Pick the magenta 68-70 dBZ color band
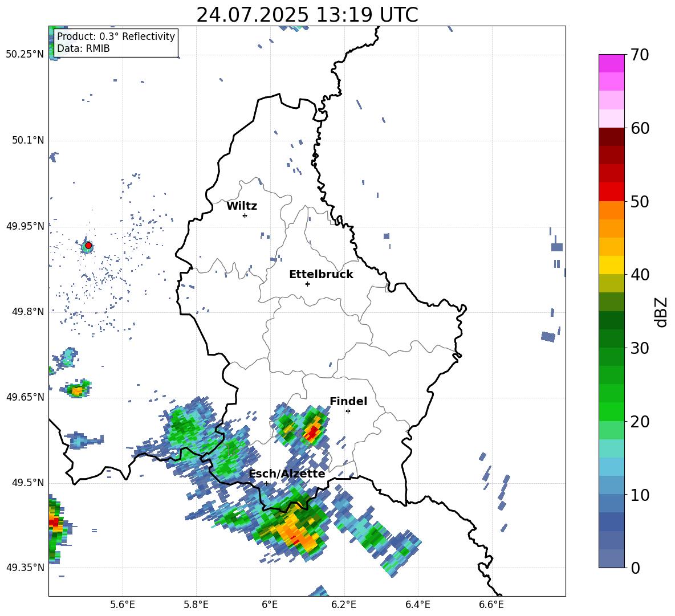The image size is (675, 616). click(x=611, y=63)
